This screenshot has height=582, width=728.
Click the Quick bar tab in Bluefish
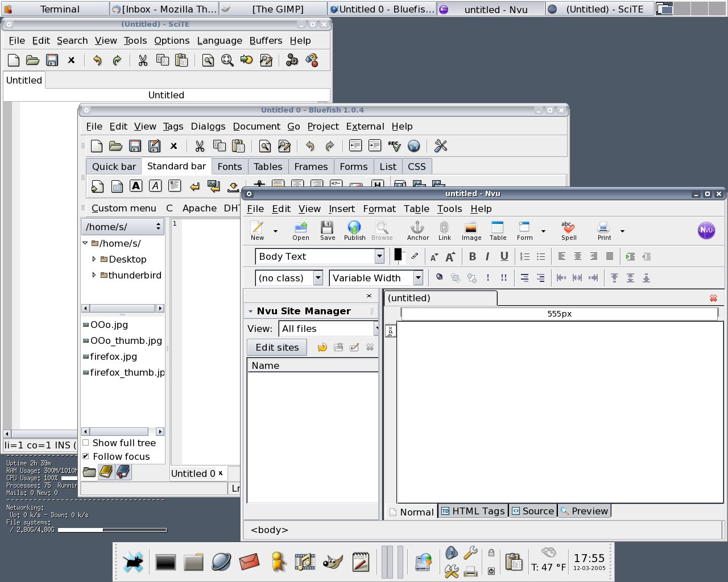pos(114,167)
